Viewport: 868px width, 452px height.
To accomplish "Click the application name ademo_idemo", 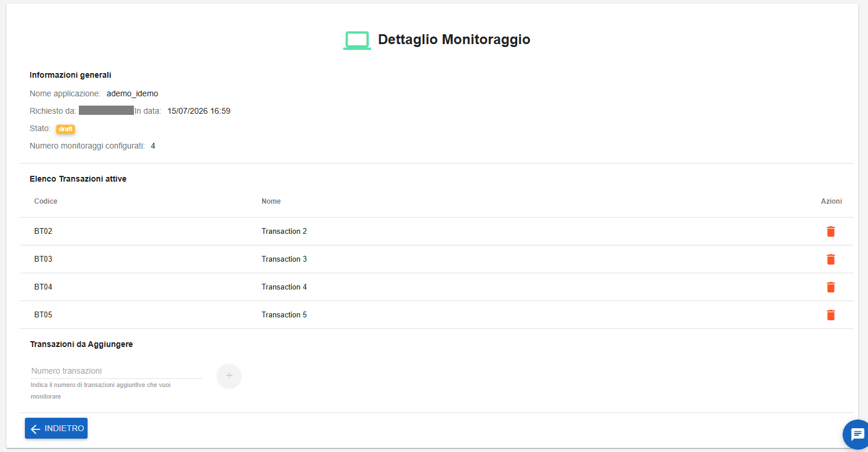I will point(132,93).
